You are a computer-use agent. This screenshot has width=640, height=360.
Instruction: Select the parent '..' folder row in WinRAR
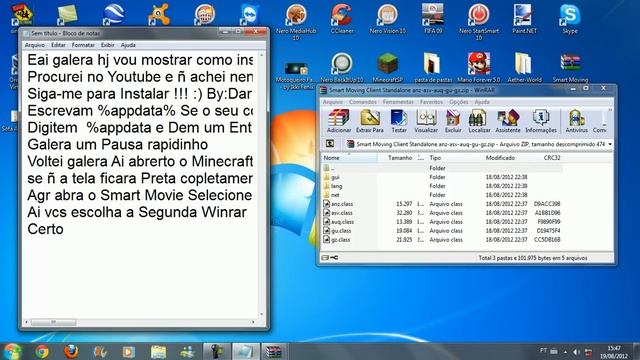pyautogui.click(x=442, y=168)
